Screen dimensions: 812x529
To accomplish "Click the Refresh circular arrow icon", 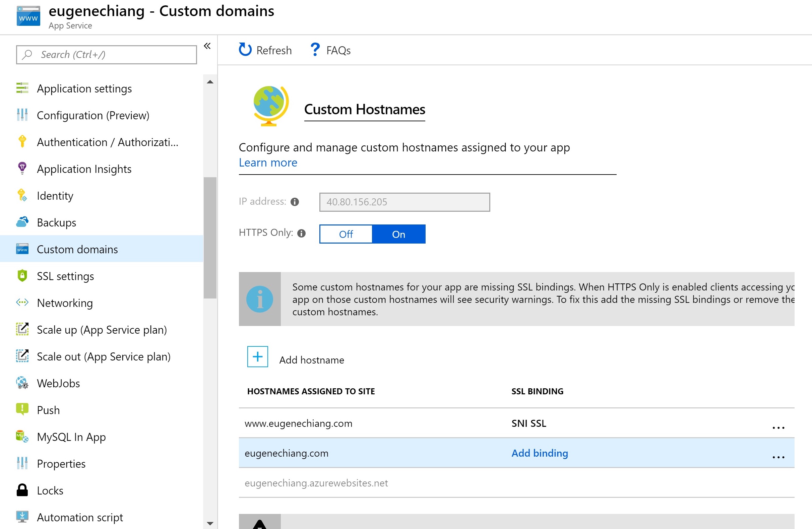I will click(x=245, y=50).
